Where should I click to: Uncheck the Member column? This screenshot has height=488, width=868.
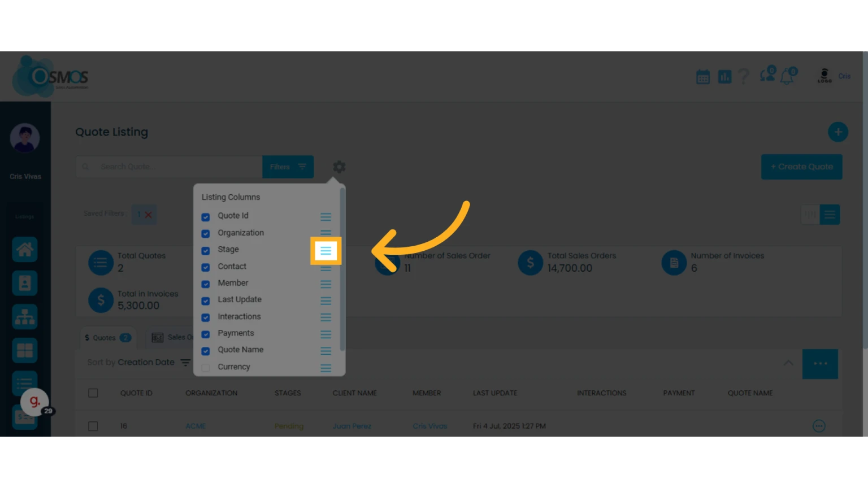pyautogui.click(x=206, y=284)
